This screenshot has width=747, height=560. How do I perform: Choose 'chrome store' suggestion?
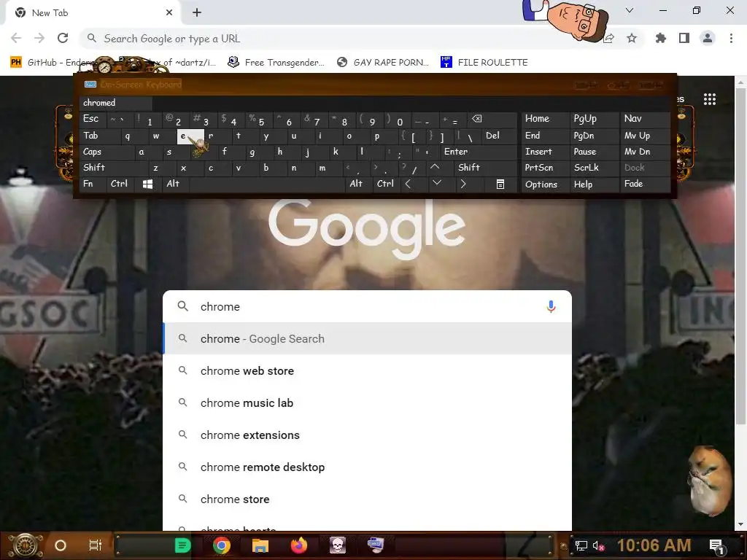[x=368, y=499]
